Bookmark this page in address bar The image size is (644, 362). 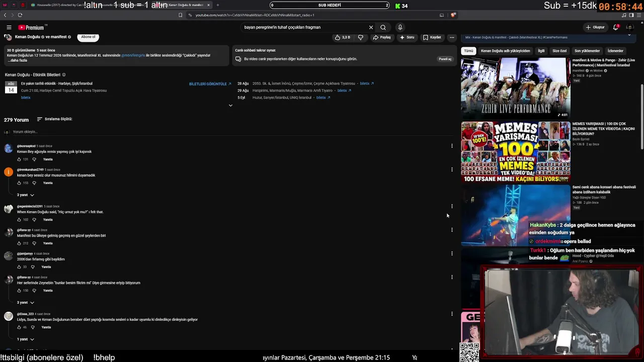[180, 15]
